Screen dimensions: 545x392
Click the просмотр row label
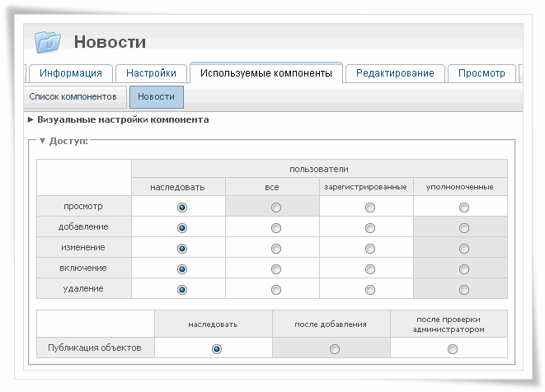pos(83,206)
